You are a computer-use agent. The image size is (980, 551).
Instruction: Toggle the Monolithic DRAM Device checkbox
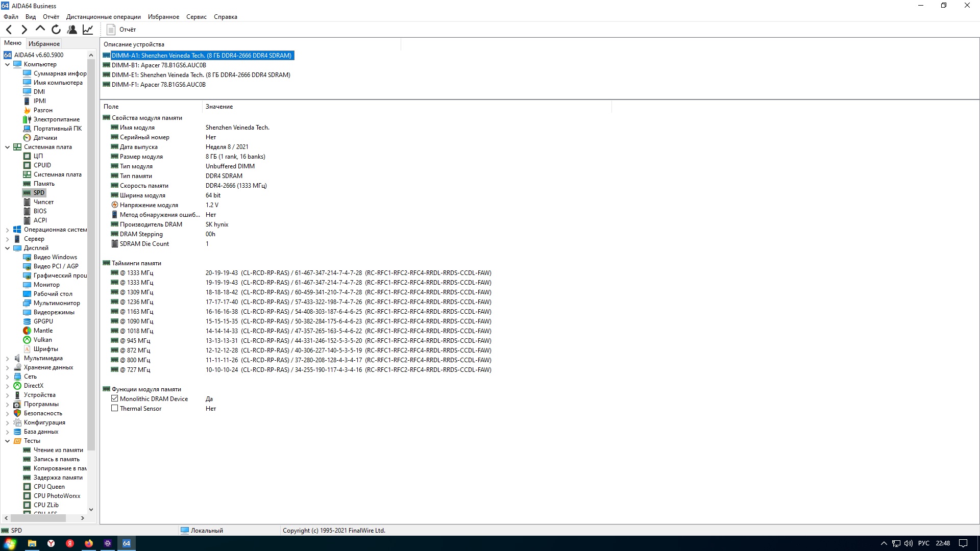[114, 398]
